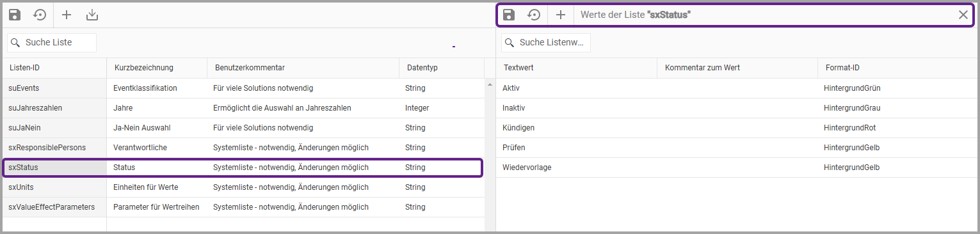980x234 pixels.
Task: Add a new list with the left plus icon
Action: (x=67, y=15)
